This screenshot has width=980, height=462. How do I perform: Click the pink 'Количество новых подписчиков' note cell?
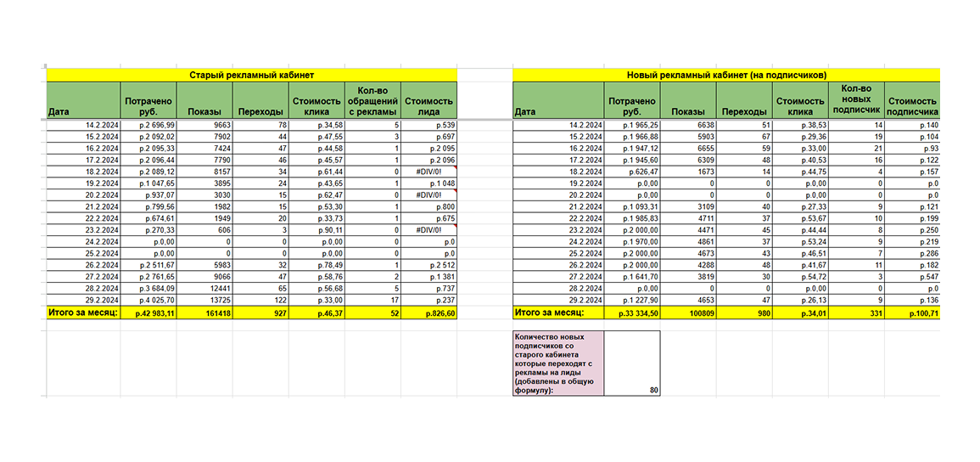558,363
